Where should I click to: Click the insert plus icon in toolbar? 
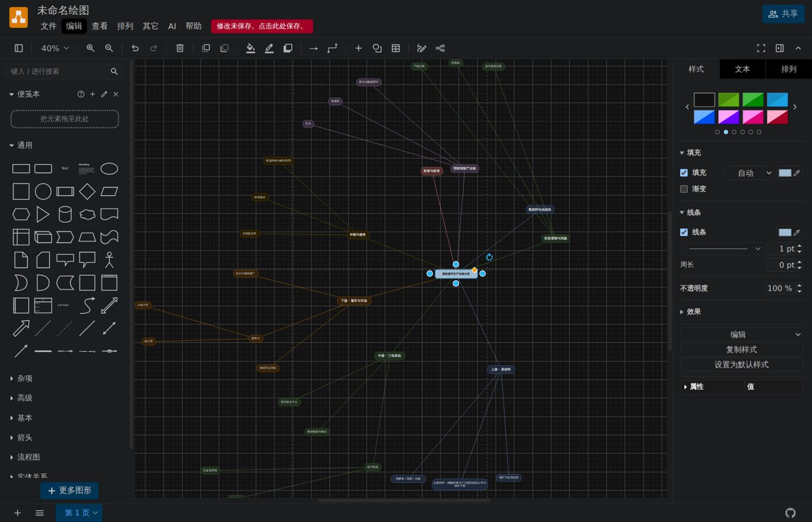click(358, 48)
